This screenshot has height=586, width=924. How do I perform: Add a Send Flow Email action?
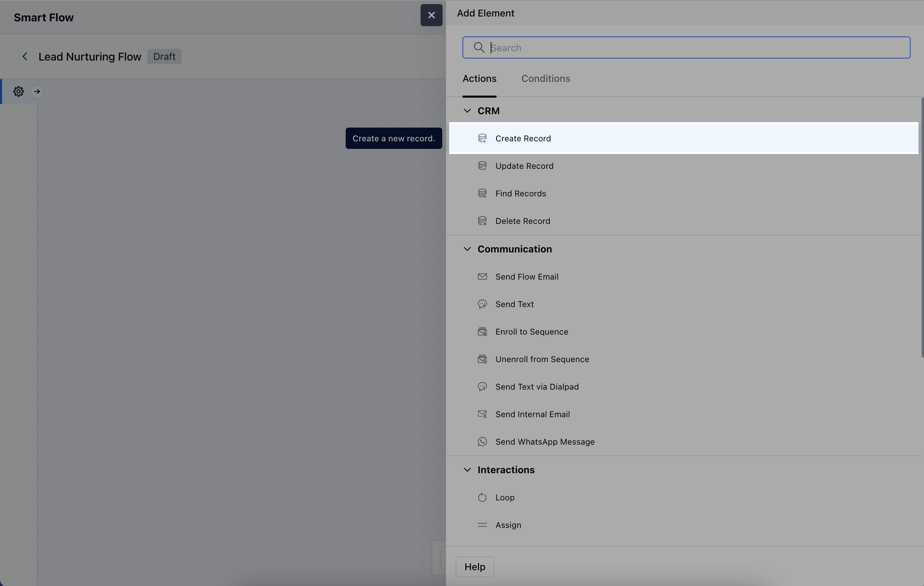[x=683, y=276]
